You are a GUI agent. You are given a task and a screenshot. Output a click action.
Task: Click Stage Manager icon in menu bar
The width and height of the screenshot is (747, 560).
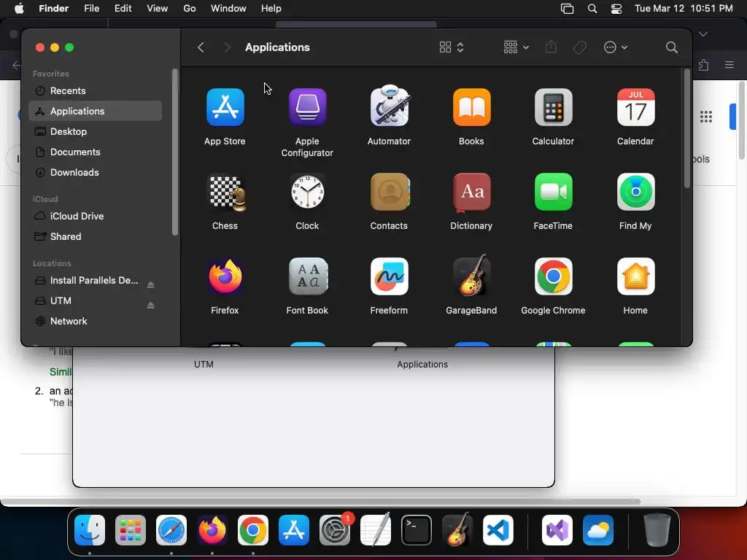[x=567, y=9]
